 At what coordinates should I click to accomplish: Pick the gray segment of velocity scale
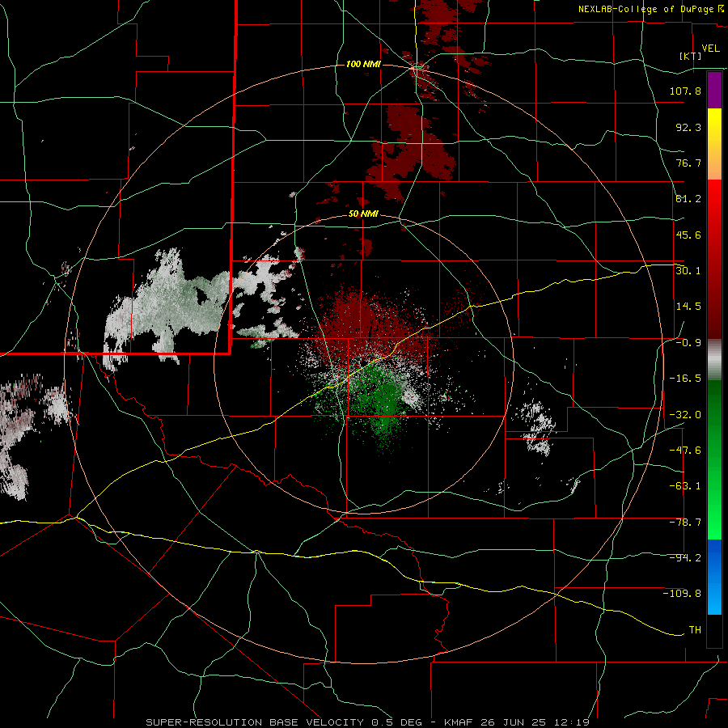(x=714, y=360)
